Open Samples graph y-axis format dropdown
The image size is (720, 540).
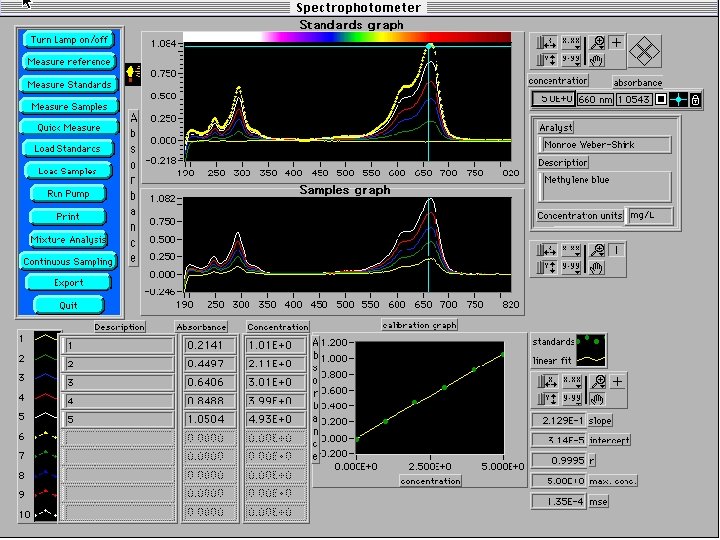tap(572, 267)
